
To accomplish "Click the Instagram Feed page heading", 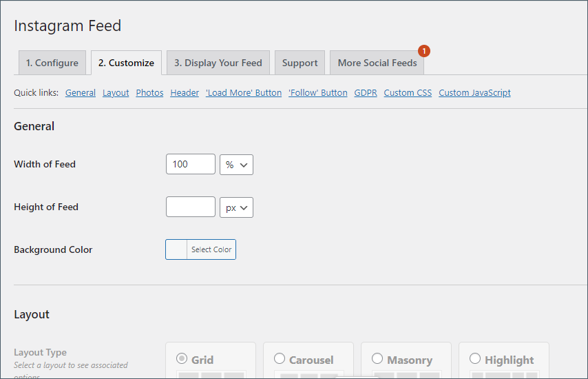I will 67,26.
